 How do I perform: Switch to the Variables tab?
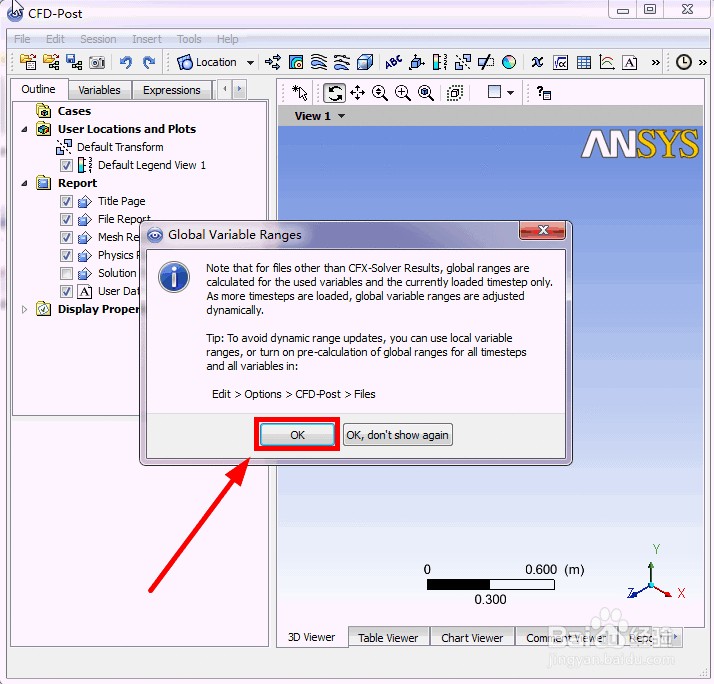[x=99, y=90]
